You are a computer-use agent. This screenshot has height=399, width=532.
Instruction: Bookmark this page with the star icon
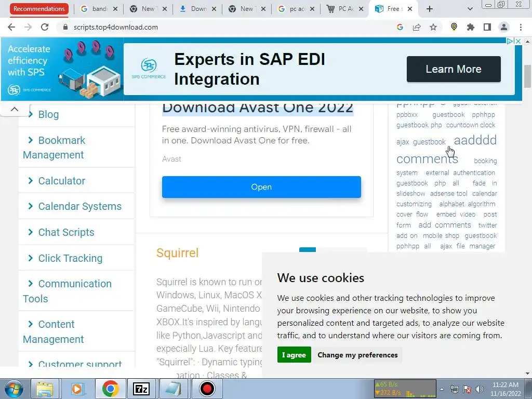pos(433,27)
